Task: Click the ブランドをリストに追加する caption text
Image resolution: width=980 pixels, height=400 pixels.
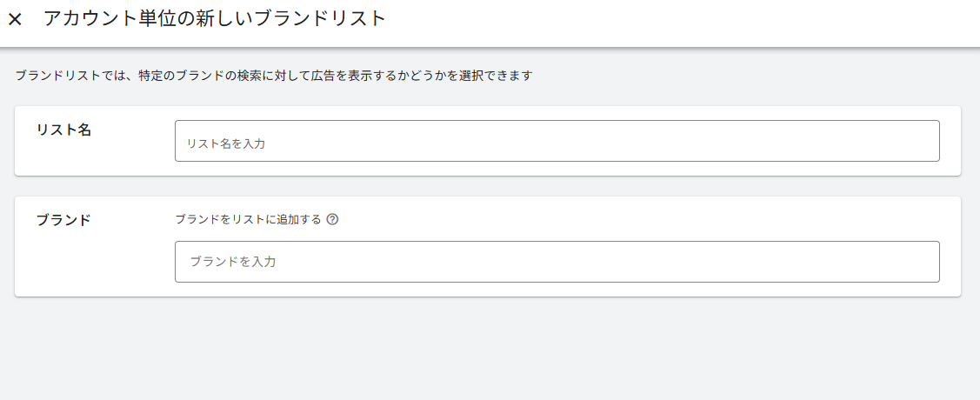Action: click(248, 219)
